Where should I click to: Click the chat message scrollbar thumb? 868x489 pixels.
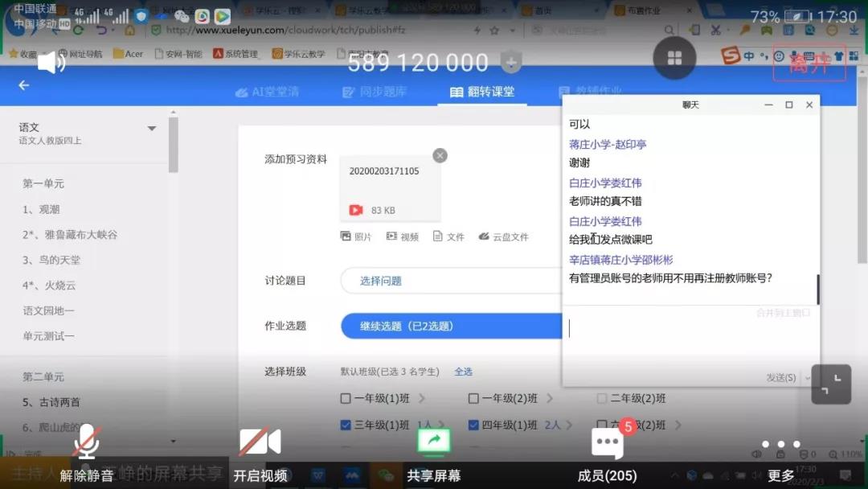pyautogui.click(x=817, y=289)
